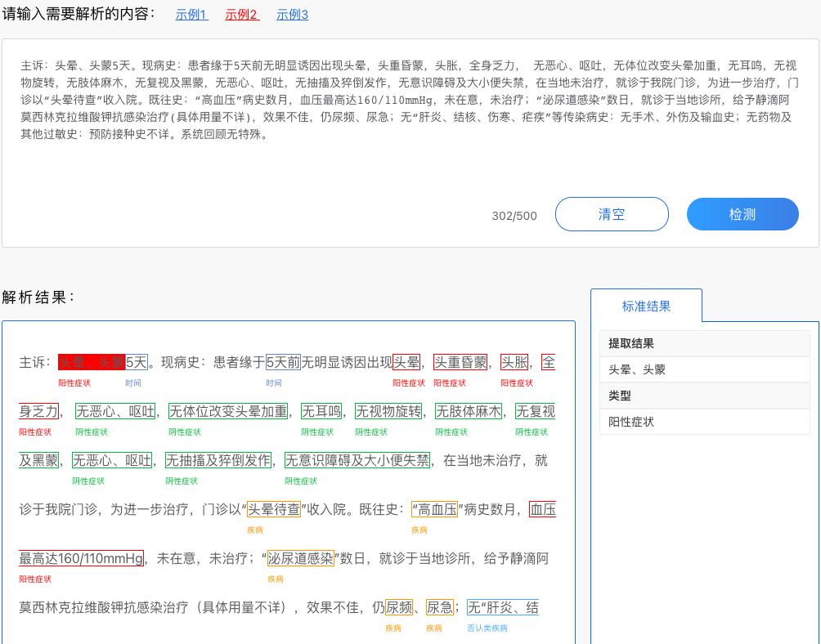Select the 泌尿道感染 disease entity
The height and width of the screenshot is (644, 821).
coord(301,558)
